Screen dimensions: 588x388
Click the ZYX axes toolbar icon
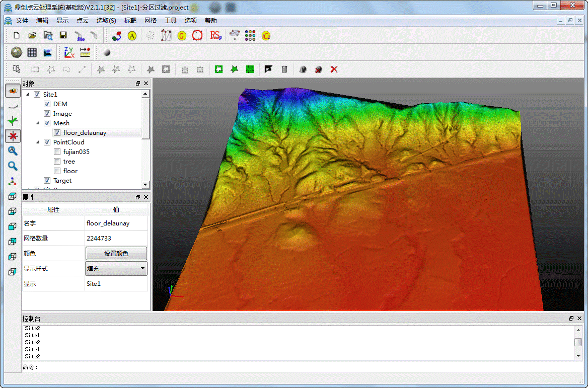pyautogui.click(x=69, y=52)
